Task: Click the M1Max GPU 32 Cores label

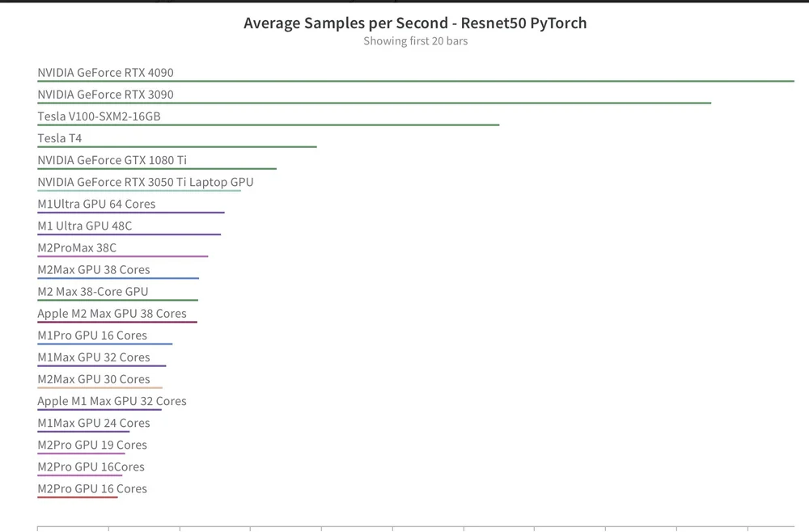Action: click(x=93, y=357)
